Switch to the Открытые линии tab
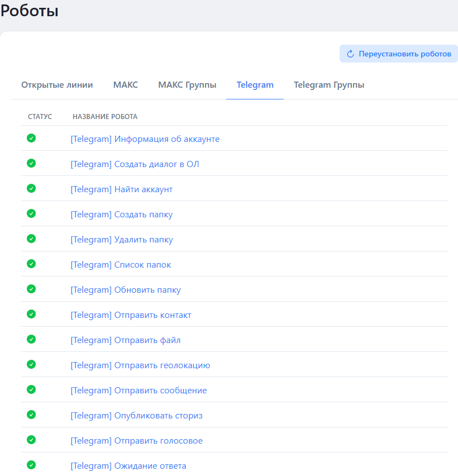 (57, 85)
